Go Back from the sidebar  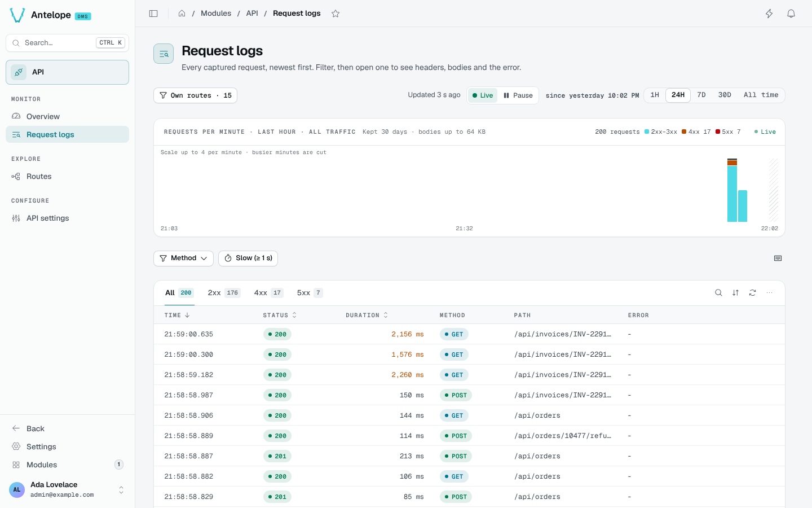click(67, 428)
